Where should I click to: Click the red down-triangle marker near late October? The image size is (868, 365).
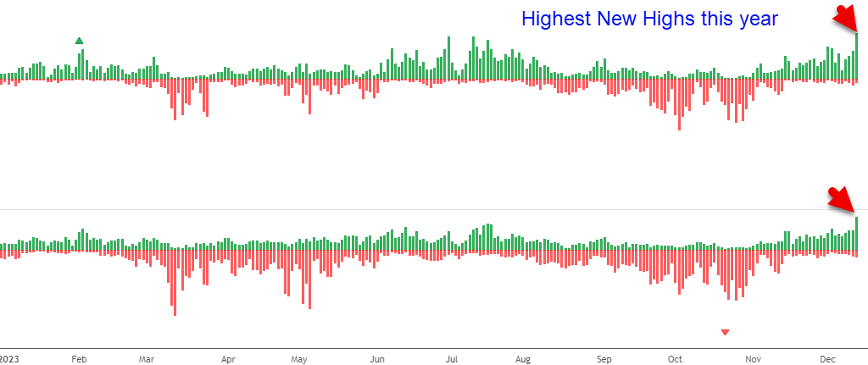click(x=726, y=332)
